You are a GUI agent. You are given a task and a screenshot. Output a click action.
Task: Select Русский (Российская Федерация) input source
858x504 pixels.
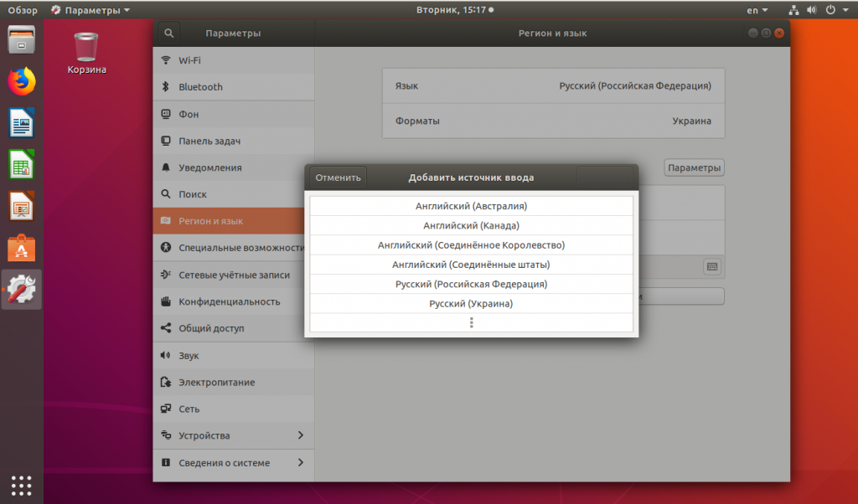point(471,284)
